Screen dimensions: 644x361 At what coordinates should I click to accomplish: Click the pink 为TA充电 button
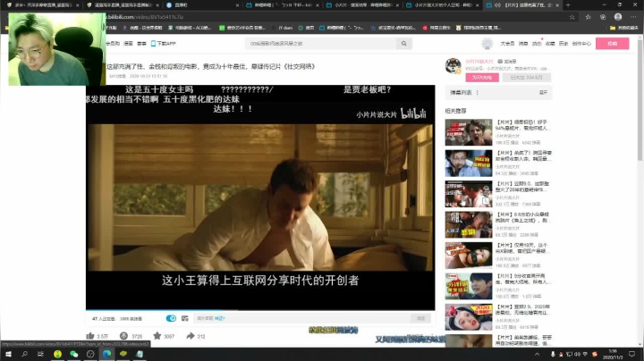(482, 78)
